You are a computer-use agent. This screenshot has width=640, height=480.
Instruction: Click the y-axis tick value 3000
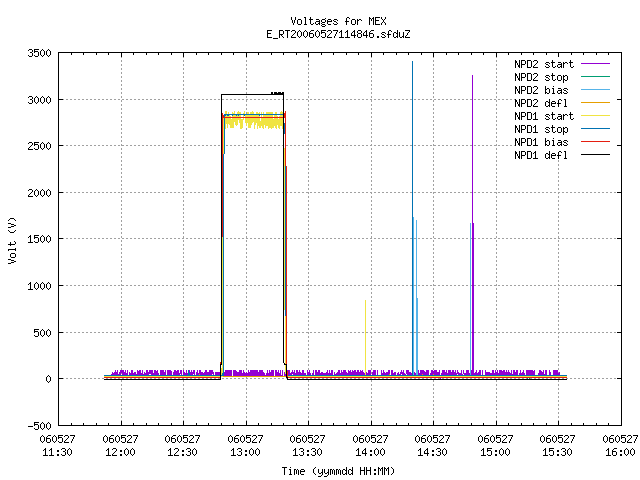point(40,100)
